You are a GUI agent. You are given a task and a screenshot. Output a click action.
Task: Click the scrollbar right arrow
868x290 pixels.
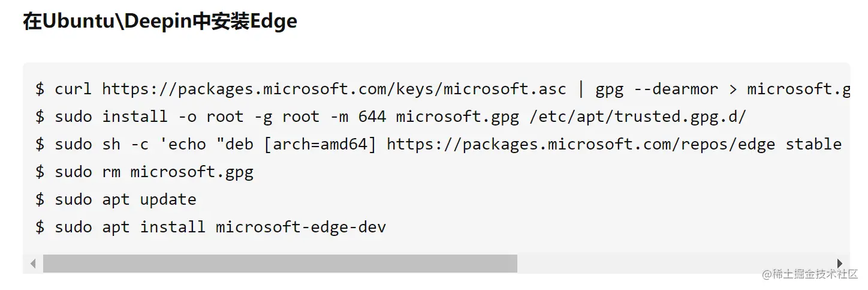[840, 264]
